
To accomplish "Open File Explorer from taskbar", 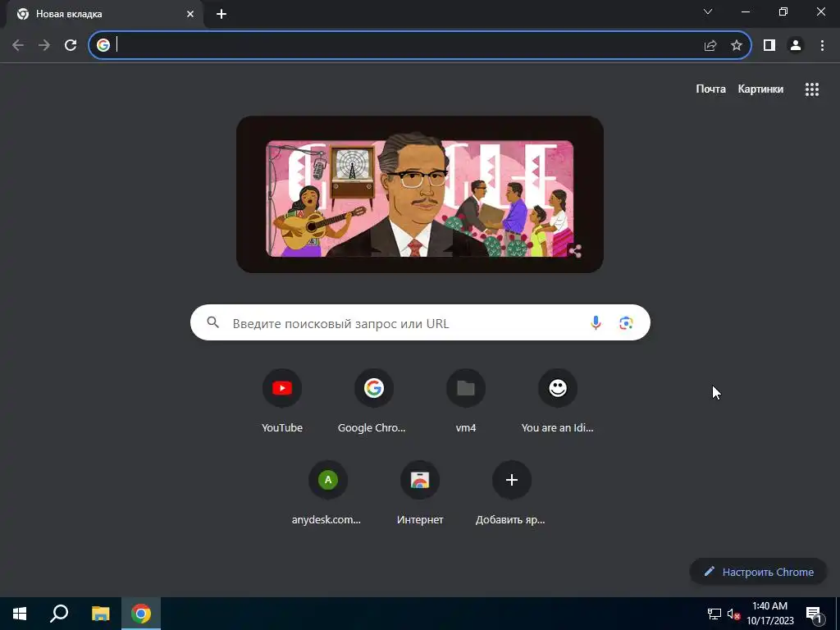I will pyautogui.click(x=100, y=614).
